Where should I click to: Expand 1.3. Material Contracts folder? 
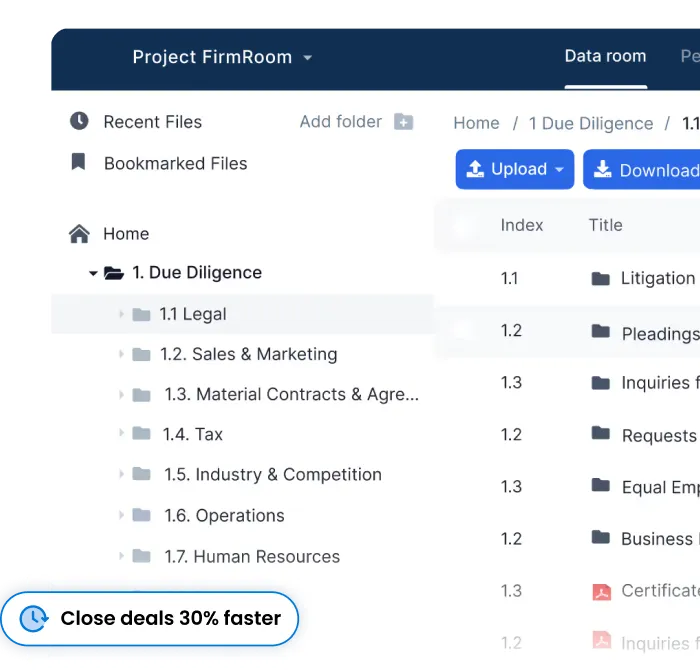click(121, 395)
